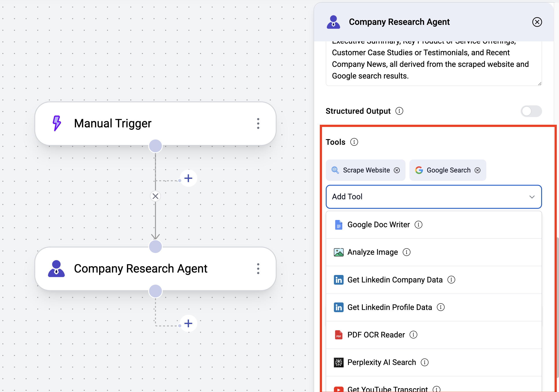
Task: Remove the Google Search tool
Action: [x=478, y=170]
